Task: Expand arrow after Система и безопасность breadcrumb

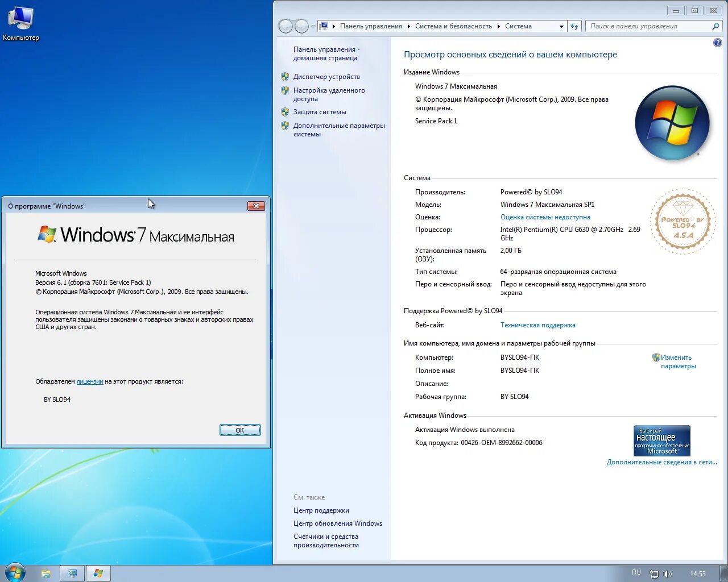Action: [x=499, y=26]
